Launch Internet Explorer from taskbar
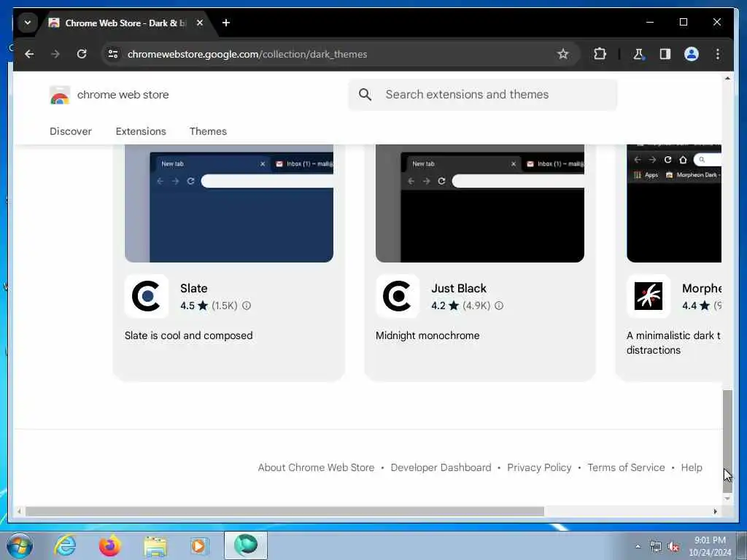The image size is (747, 560). [65, 545]
